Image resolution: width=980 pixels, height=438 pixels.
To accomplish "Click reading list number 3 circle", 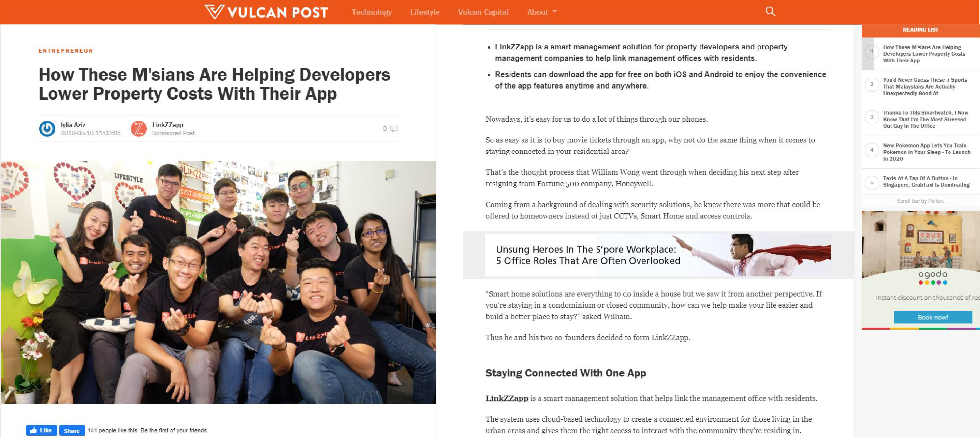I will click(x=872, y=117).
